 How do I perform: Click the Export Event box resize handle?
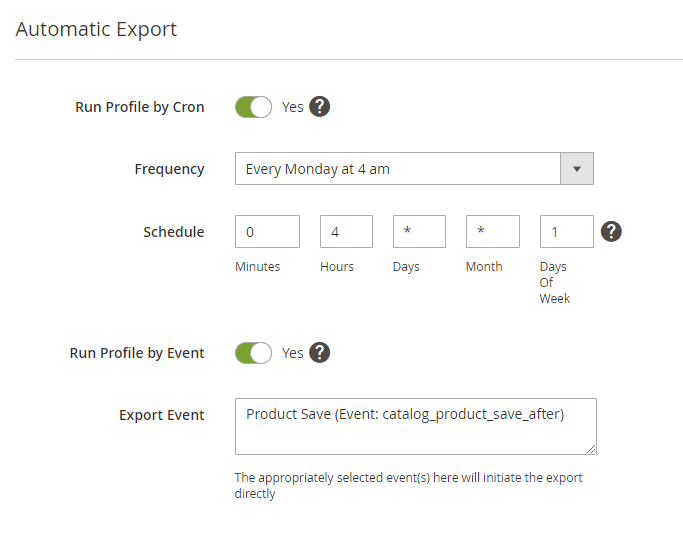[x=591, y=449]
